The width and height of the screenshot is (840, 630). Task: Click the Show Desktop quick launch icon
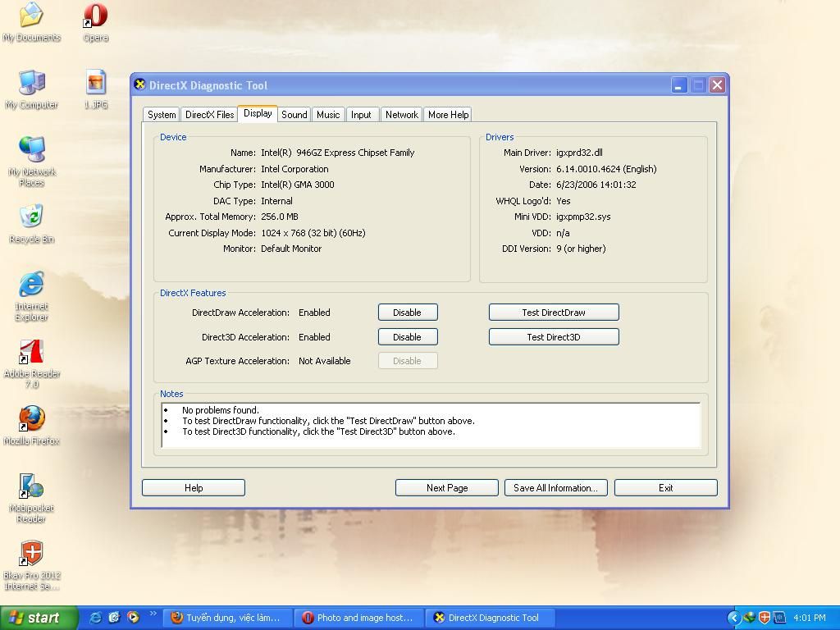114,618
